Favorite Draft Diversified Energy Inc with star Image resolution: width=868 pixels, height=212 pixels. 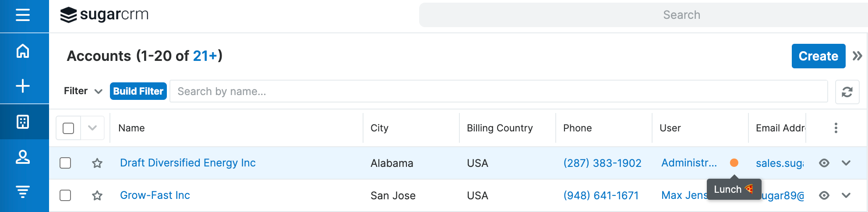click(x=97, y=163)
